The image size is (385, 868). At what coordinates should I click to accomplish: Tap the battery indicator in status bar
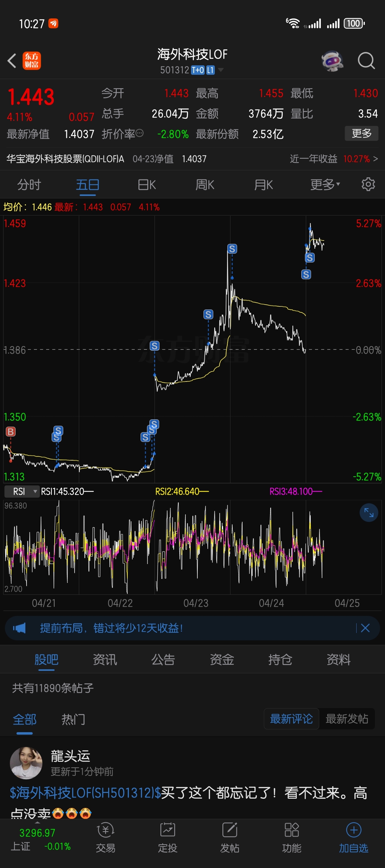[x=354, y=24]
